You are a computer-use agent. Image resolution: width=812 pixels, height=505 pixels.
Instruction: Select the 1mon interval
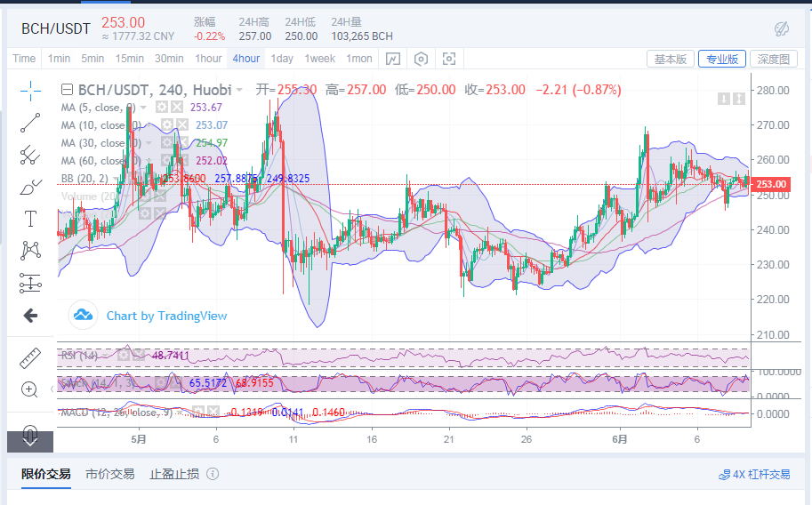pyautogui.click(x=359, y=59)
